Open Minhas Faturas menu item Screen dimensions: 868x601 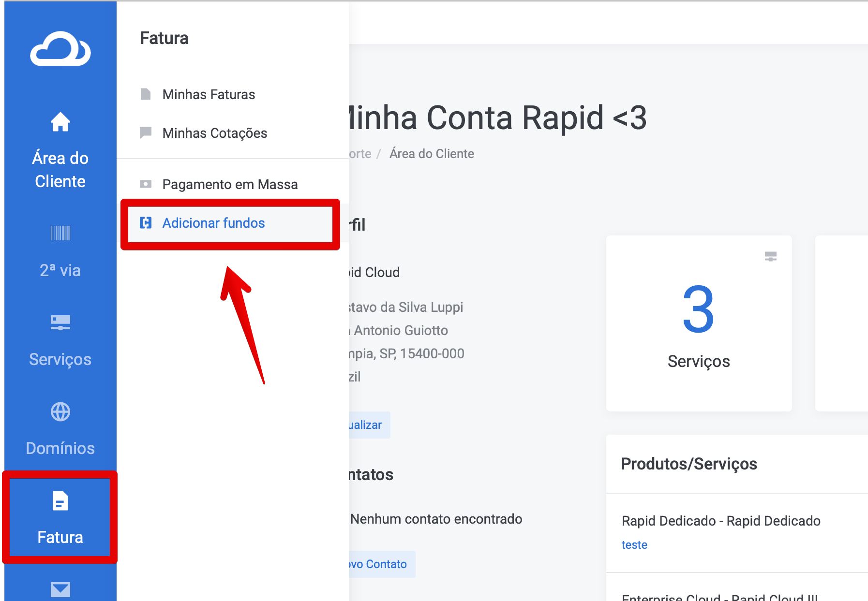(233, 94)
